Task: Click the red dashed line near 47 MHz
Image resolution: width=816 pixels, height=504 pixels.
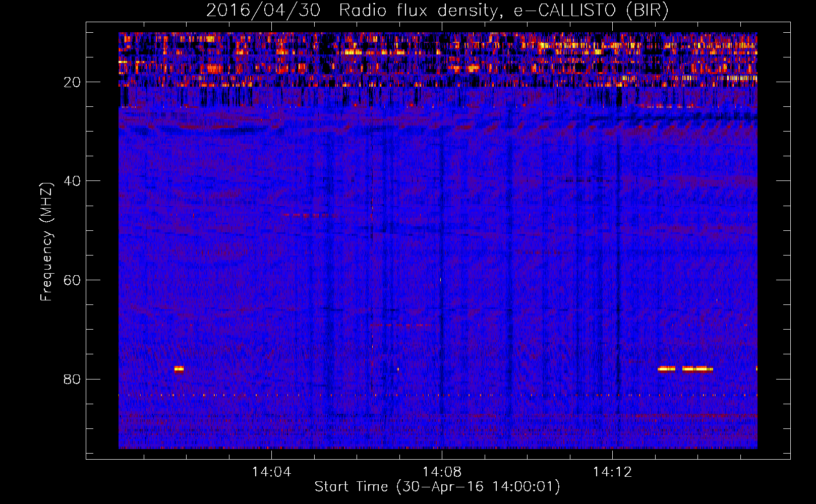Action: (310, 215)
